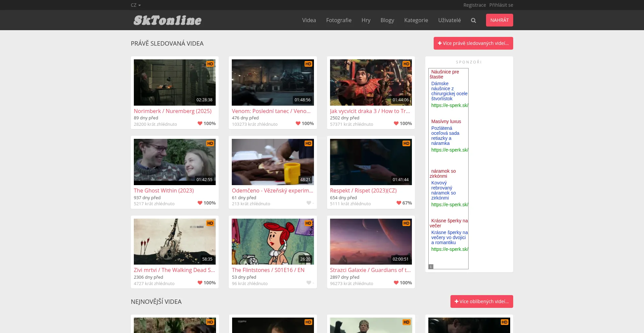Viewport: 644px width, 333px height.
Task: Click HD badge on The Flintstones thumbnail
Action: (308, 223)
